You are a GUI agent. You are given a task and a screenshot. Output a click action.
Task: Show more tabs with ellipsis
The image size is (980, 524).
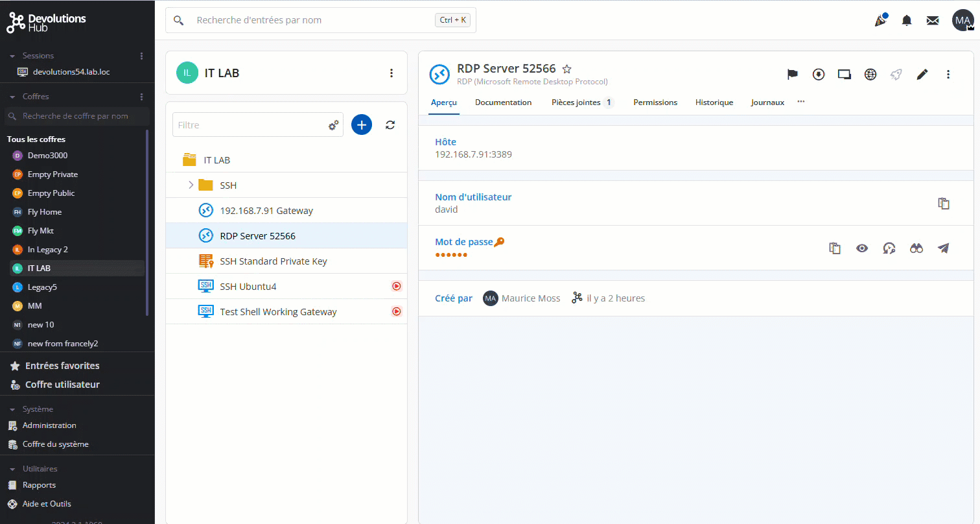[801, 102]
